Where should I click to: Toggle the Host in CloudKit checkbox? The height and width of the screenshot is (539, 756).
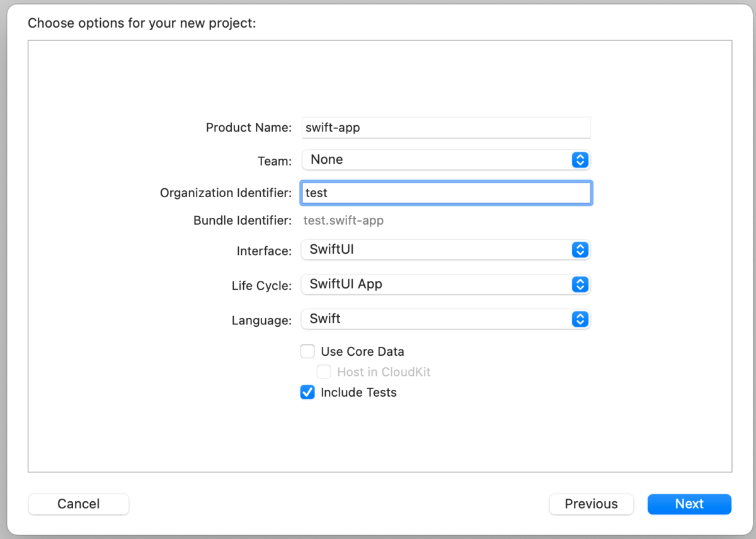tap(324, 372)
